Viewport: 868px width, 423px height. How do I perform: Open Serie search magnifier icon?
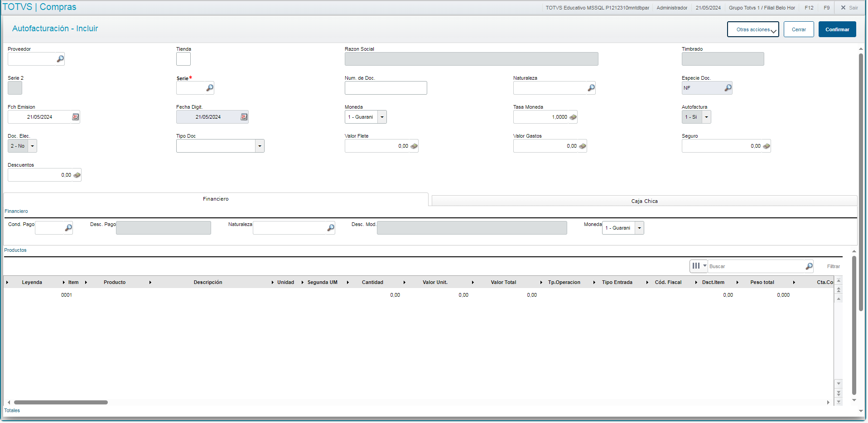point(210,88)
